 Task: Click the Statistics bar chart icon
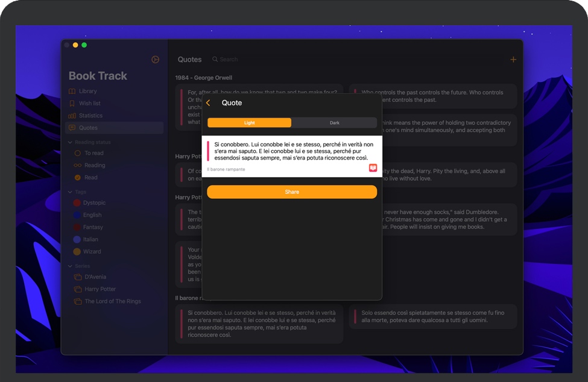tap(72, 116)
